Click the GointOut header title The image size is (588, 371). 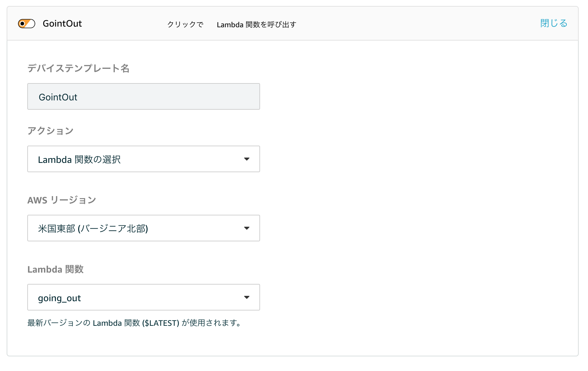click(62, 24)
